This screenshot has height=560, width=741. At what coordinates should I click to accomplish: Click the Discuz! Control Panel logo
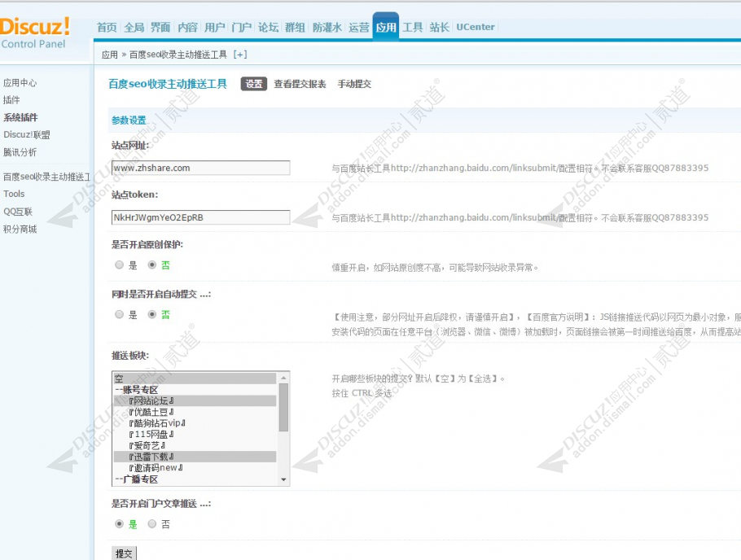pos(35,33)
